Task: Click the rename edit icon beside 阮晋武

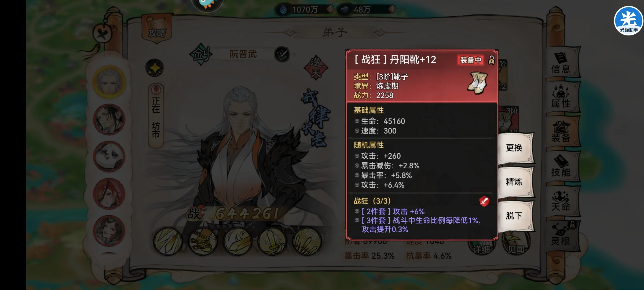Action: pyautogui.click(x=282, y=54)
